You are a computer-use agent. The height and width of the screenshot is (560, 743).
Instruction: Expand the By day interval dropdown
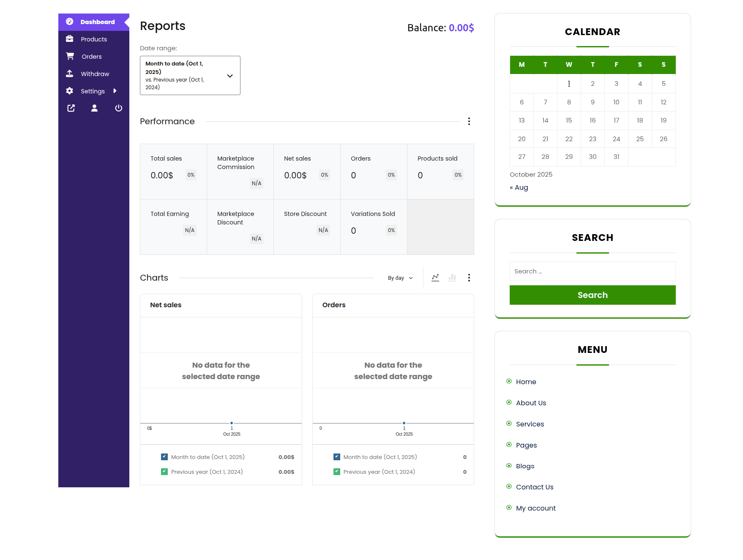click(400, 278)
